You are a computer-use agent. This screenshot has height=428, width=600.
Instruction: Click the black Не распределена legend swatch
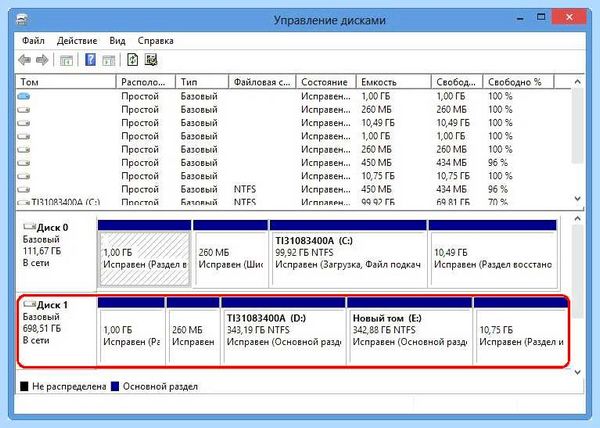click(x=24, y=386)
